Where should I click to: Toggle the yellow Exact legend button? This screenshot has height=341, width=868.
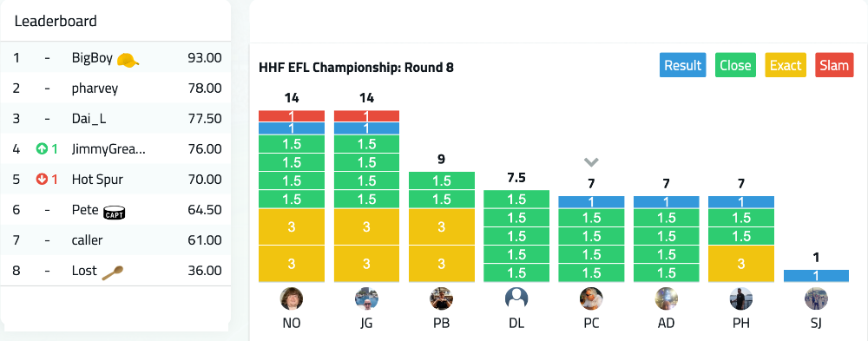[786, 65]
